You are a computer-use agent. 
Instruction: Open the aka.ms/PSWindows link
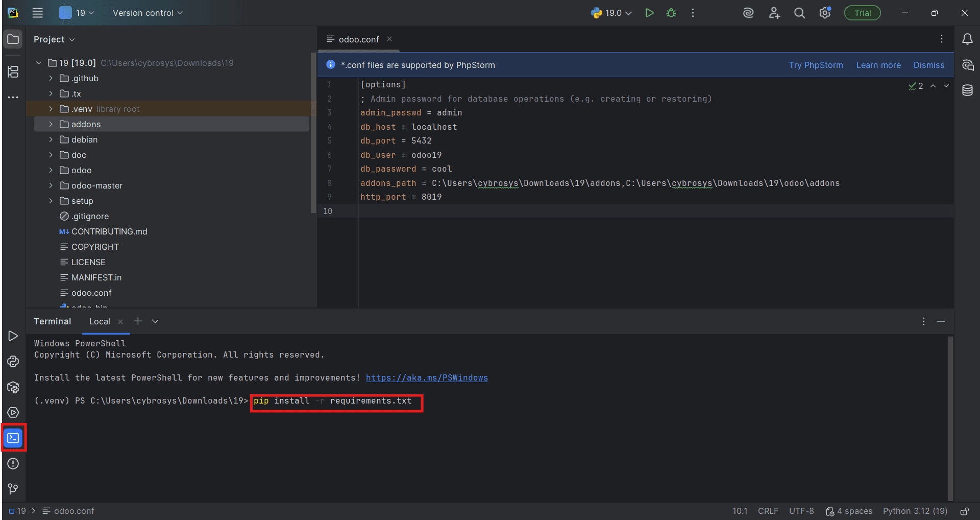(427, 377)
